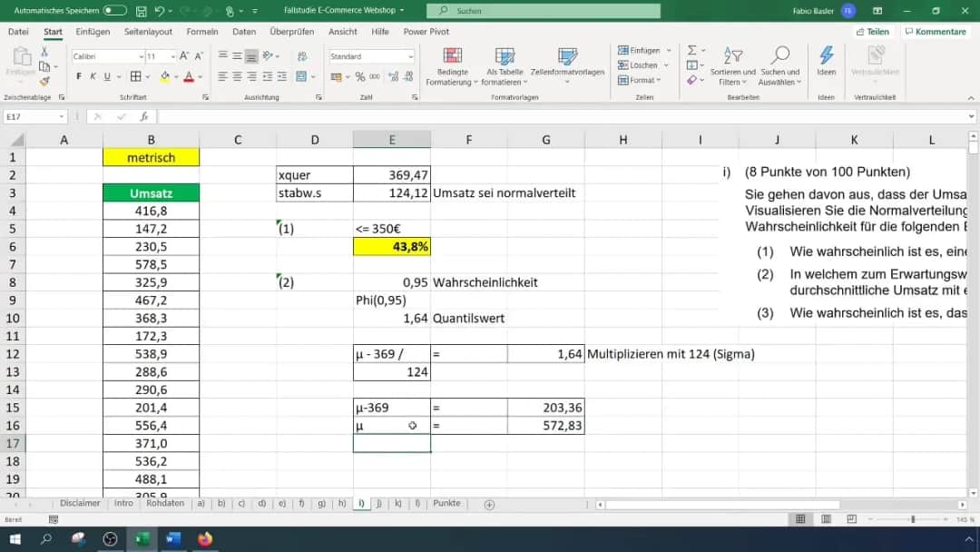Open the Calibri font dropdown
The image size is (980, 552).
(x=142, y=56)
